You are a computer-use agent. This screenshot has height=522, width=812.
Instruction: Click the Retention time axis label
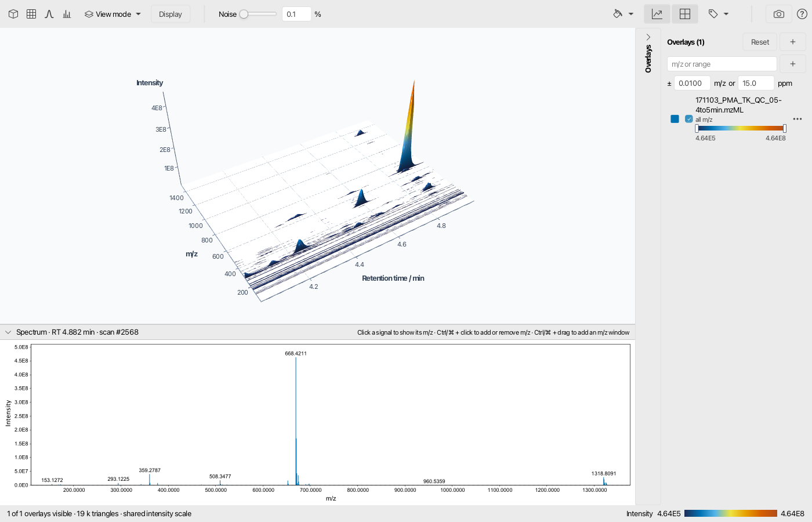(x=393, y=278)
